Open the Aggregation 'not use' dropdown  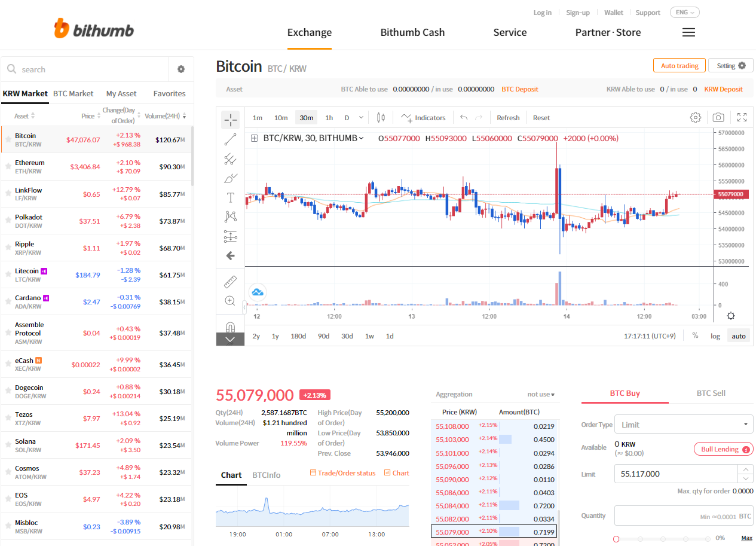tap(541, 395)
